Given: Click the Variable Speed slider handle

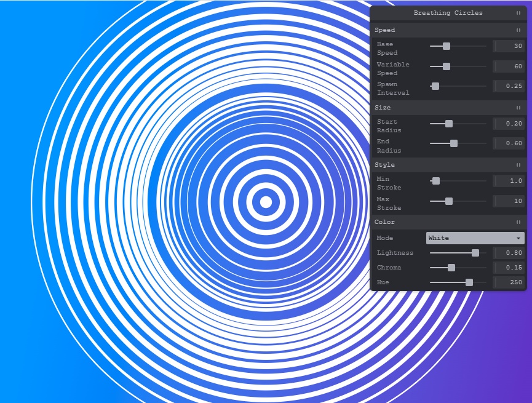Looking at the screenshot, I should click(447, 66).
